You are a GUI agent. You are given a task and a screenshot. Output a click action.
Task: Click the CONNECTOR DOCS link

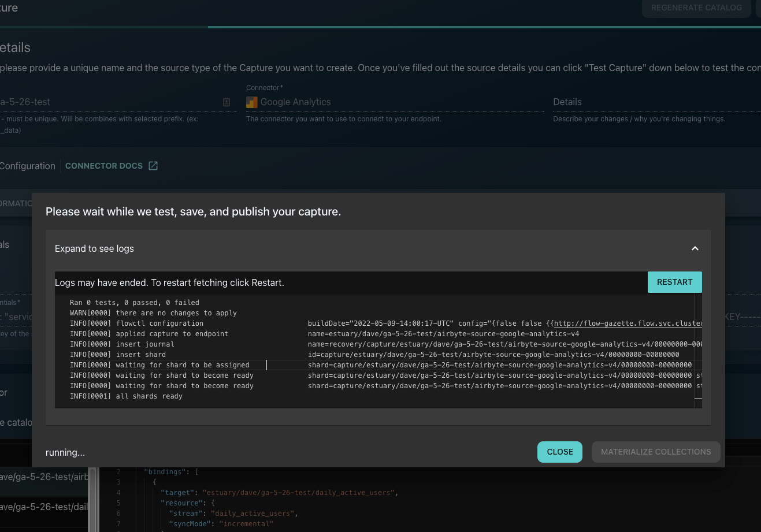click(x=103, y=166)
